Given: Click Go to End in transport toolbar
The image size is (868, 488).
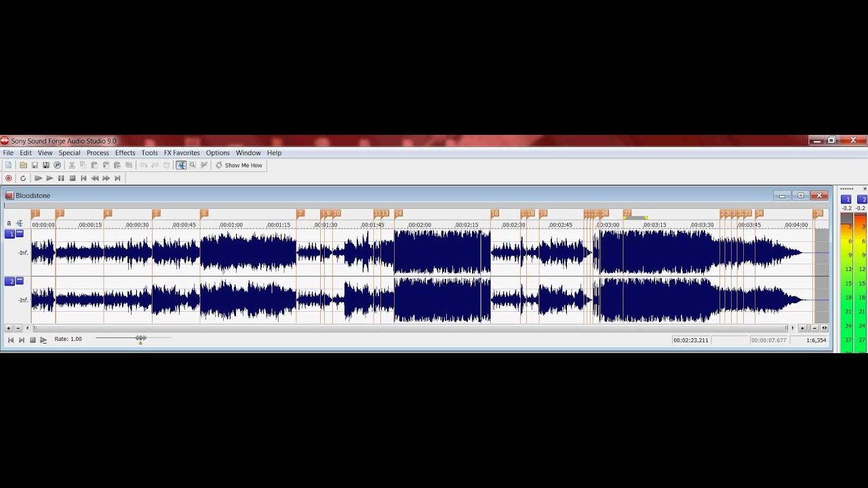Looking at the screenshot, I should 117,178.
